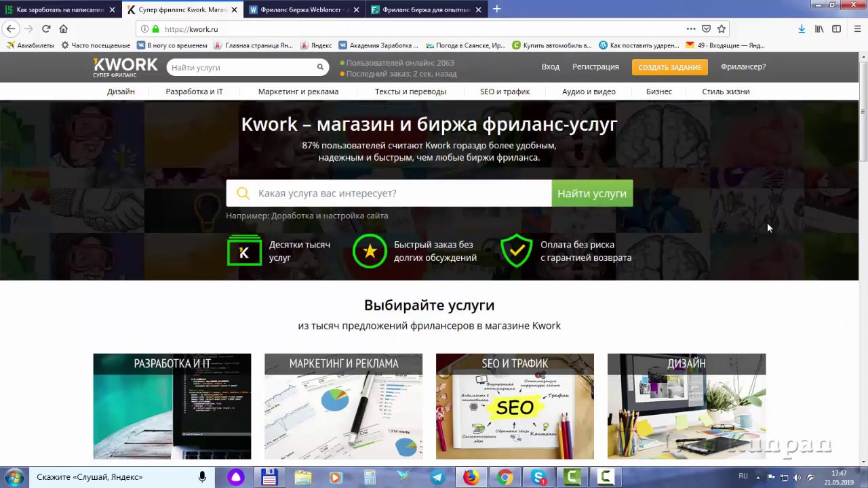This screenshot has width=868, height=488.
Task: Open 'Аудио и видео' category menu
Action: (589, 91)
